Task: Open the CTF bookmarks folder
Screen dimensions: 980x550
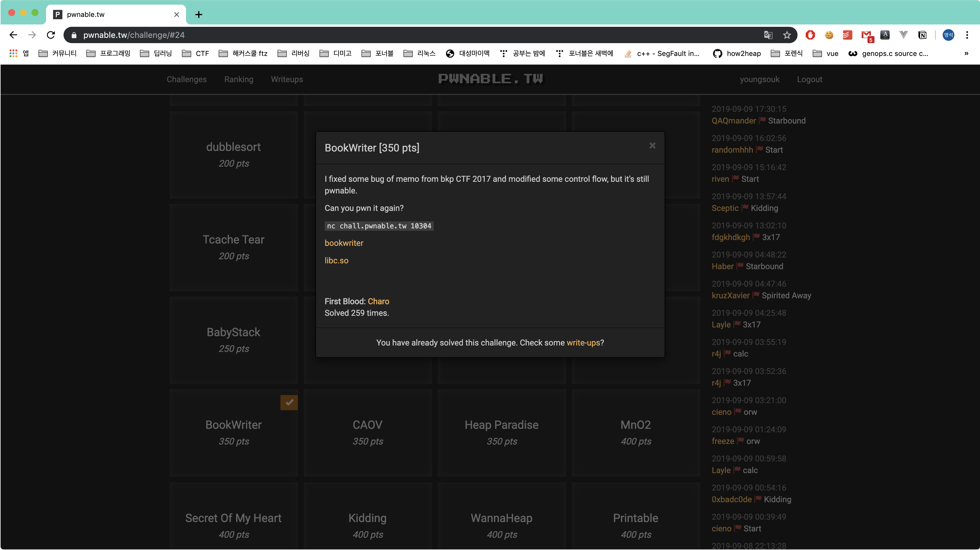Action: 196,53
